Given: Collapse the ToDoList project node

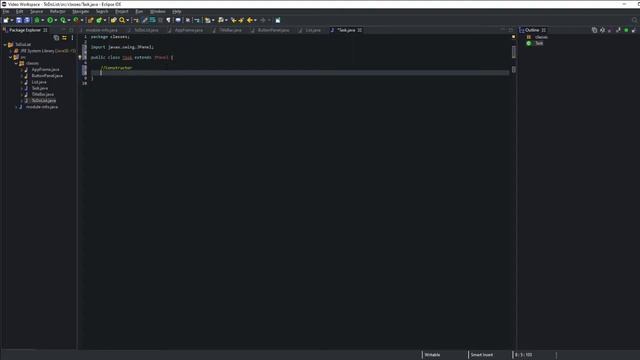Looking at the screenshot, I should (5, 44).
